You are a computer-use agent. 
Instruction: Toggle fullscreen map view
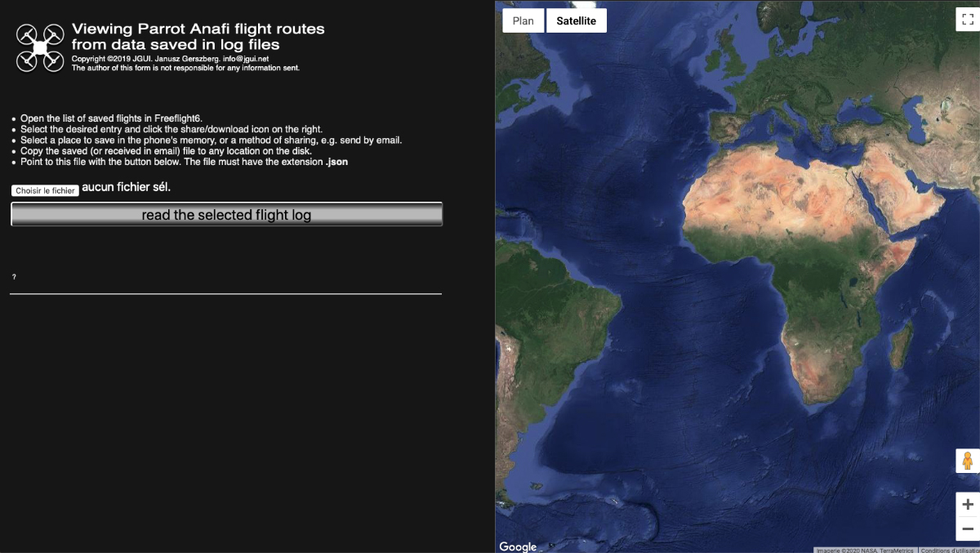coord(968,20)
